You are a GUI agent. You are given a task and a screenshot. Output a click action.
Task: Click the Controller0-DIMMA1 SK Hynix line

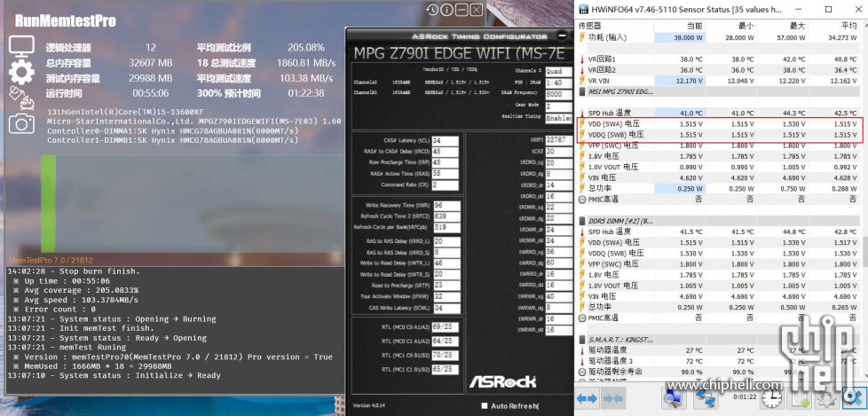[173, 131]
